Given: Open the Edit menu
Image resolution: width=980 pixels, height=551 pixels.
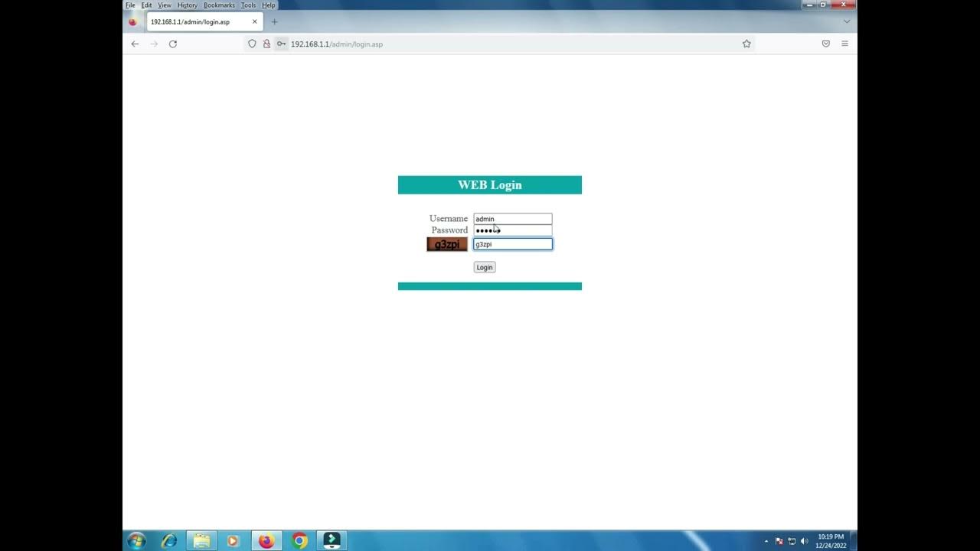Looking at the screenshot, I should coord(146,5).
